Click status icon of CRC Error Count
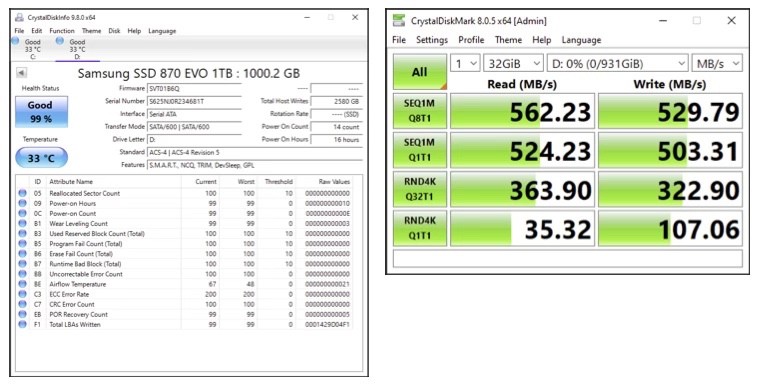This screenshot has height=388, width=758. (22, 304)
